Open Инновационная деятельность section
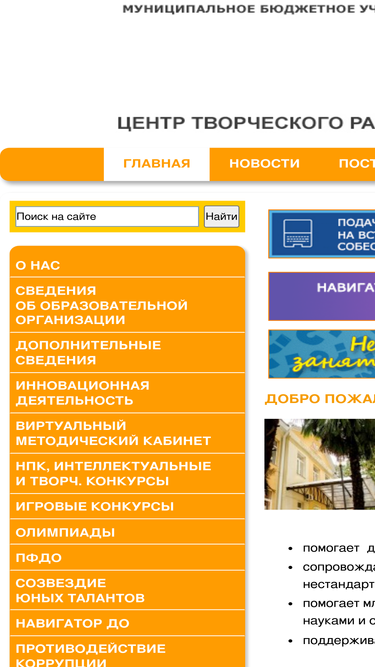Screen dimensions: 375x667 click(128, 393)
